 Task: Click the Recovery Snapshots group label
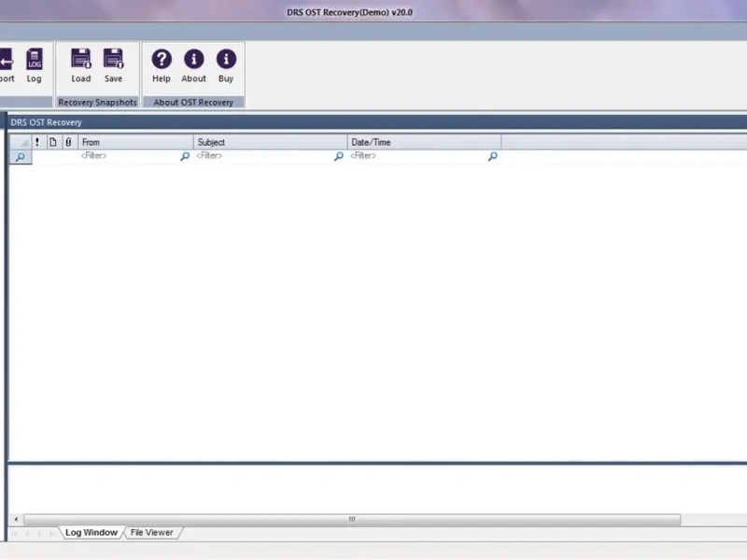(x=98, y=103)
